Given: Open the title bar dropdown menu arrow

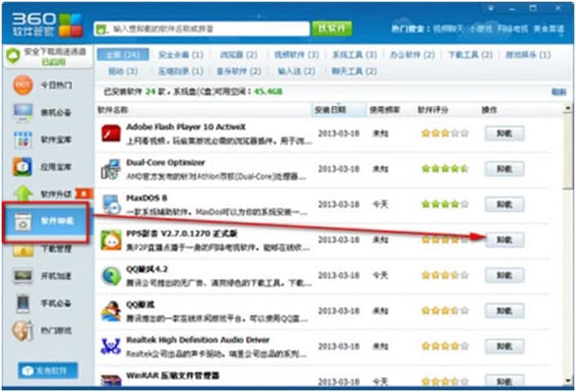Looking at the screenshot, I should (x=491, y=8).
